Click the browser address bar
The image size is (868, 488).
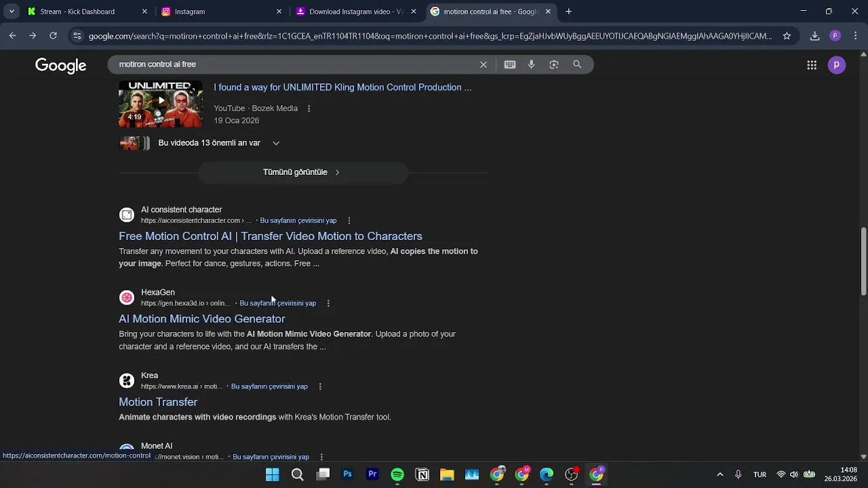click(430, 36)
